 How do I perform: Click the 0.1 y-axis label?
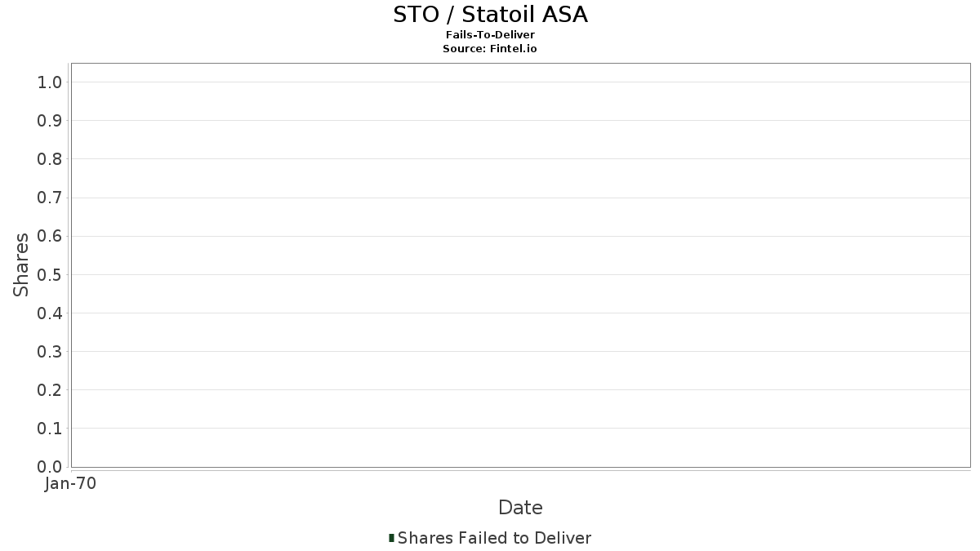(x=50, y=429)
